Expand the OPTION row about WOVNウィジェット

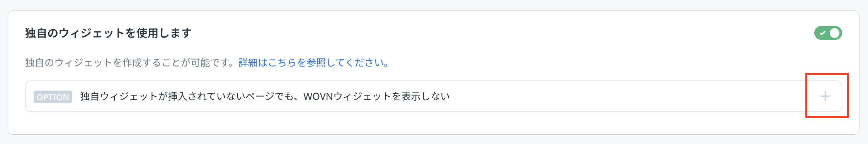click(433, 96)
